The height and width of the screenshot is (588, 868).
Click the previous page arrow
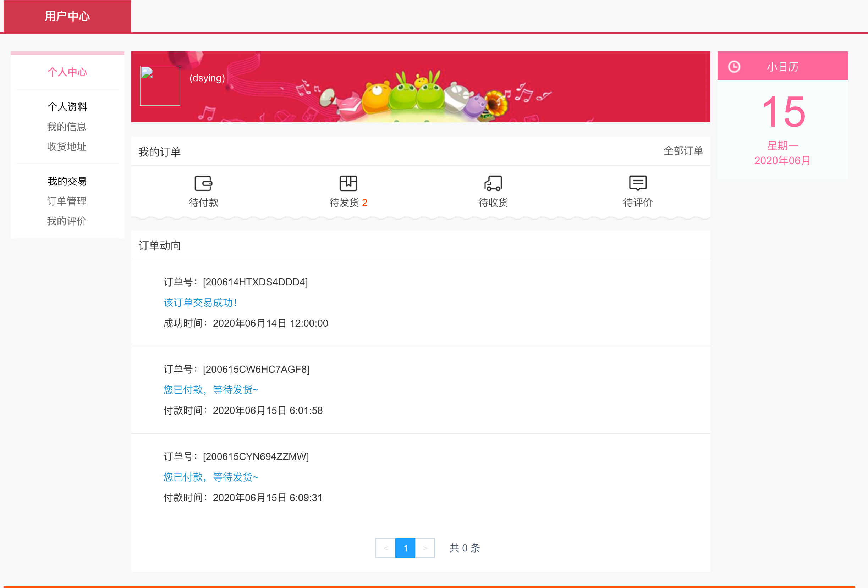point(385,548)
